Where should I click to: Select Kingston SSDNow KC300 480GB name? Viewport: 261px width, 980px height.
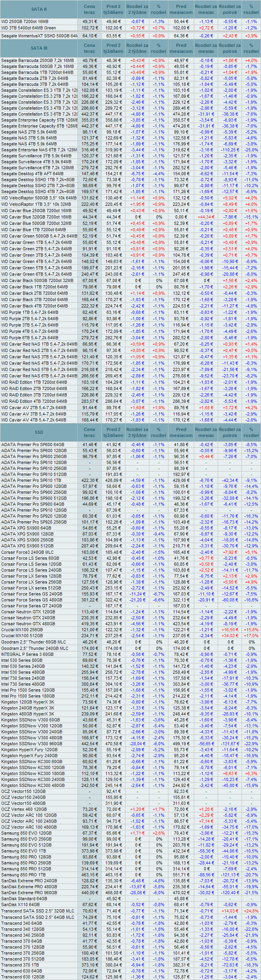click(x=33, y=786)
